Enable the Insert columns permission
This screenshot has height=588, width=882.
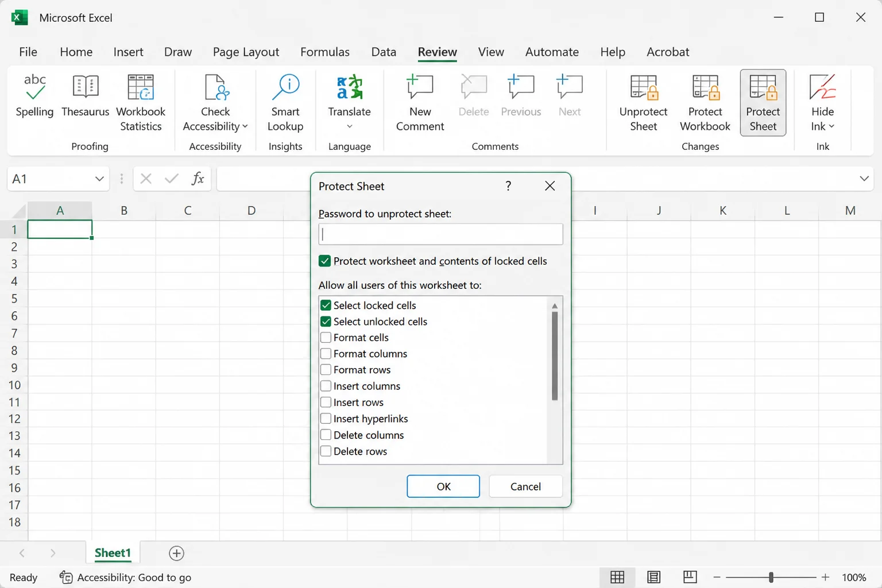point(326,386)
